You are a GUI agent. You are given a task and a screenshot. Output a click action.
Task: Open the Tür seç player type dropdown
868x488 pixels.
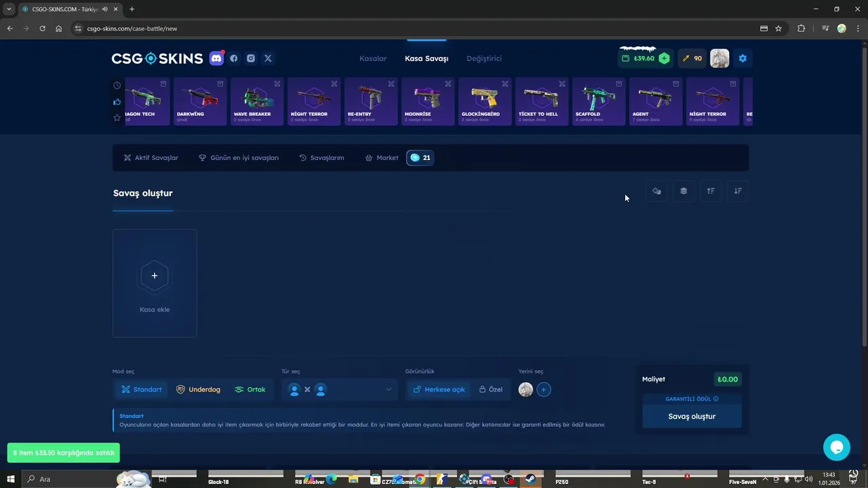pos(340,390)
